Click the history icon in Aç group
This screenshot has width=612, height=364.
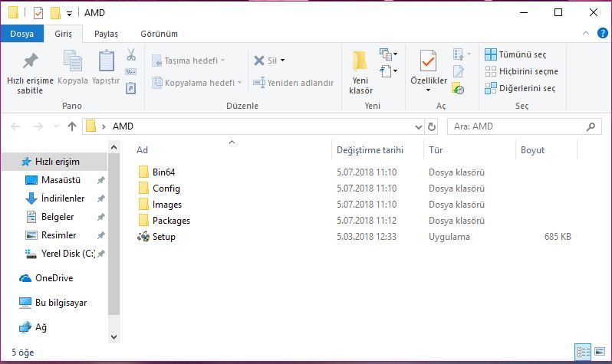click(x=458, y=88)
